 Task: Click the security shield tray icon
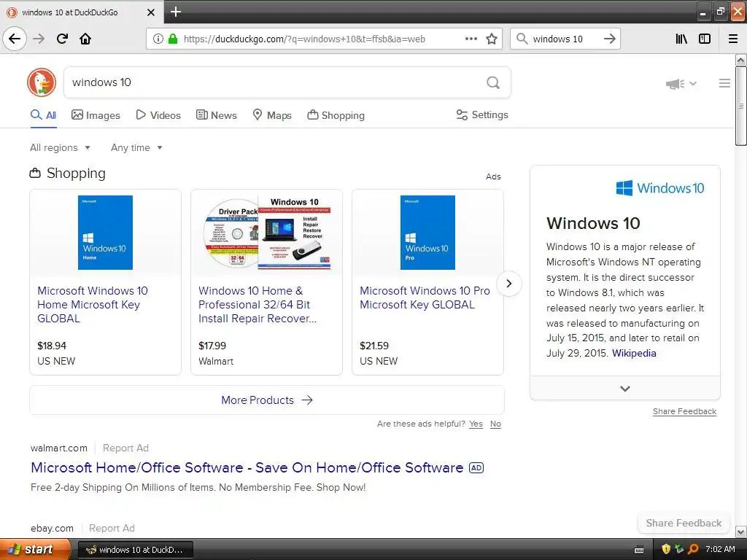[x=666, y=550]
